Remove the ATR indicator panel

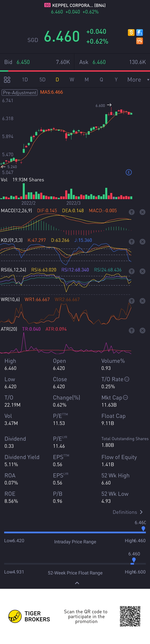coord(142,331)
